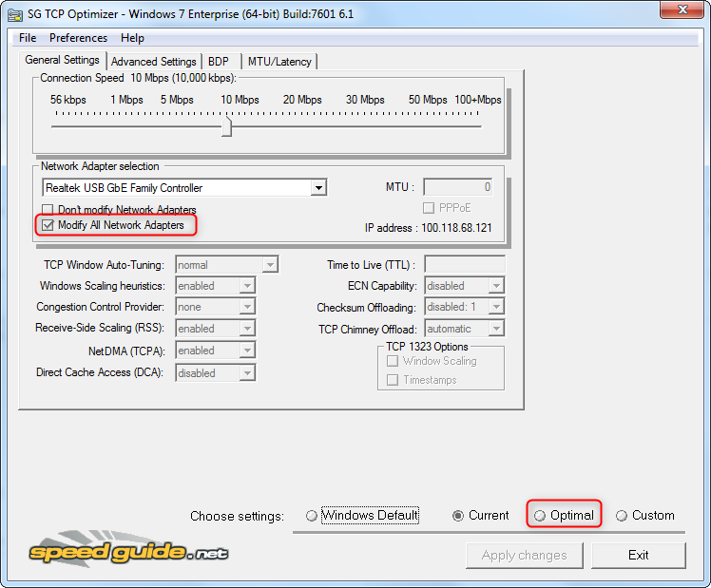Switch to the Advanced Settings tab

153,62
